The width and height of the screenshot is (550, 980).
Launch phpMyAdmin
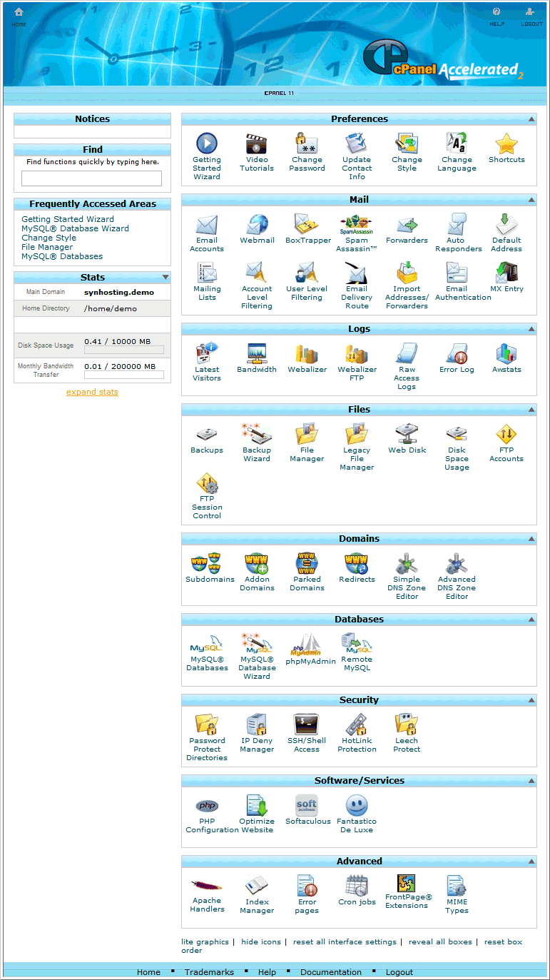coord(307,644)
